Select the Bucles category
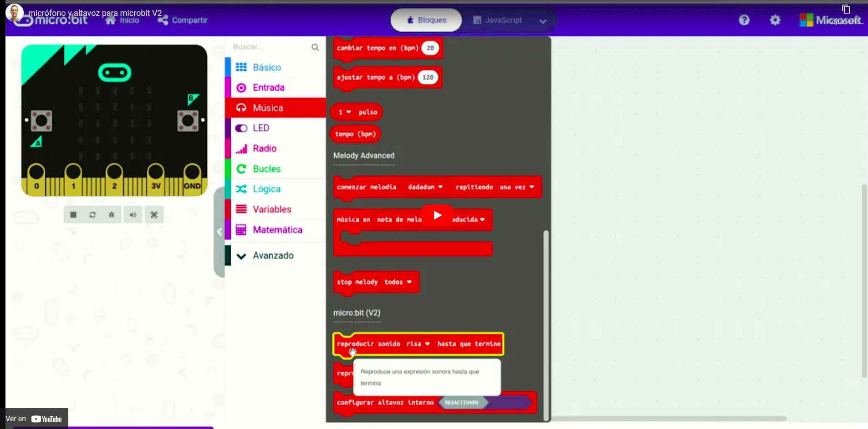Viewport: 868px width, 429px height. pos(266,169)
